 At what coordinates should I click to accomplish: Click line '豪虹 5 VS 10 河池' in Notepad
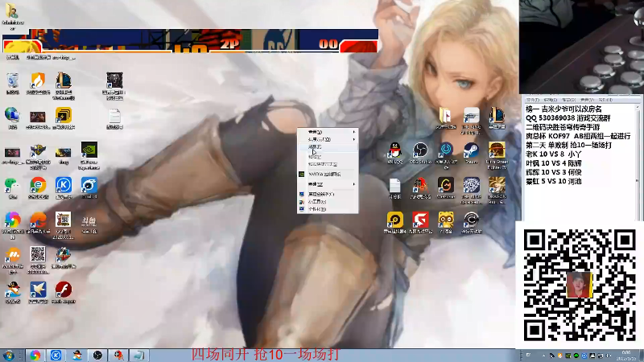pos(554,182)
